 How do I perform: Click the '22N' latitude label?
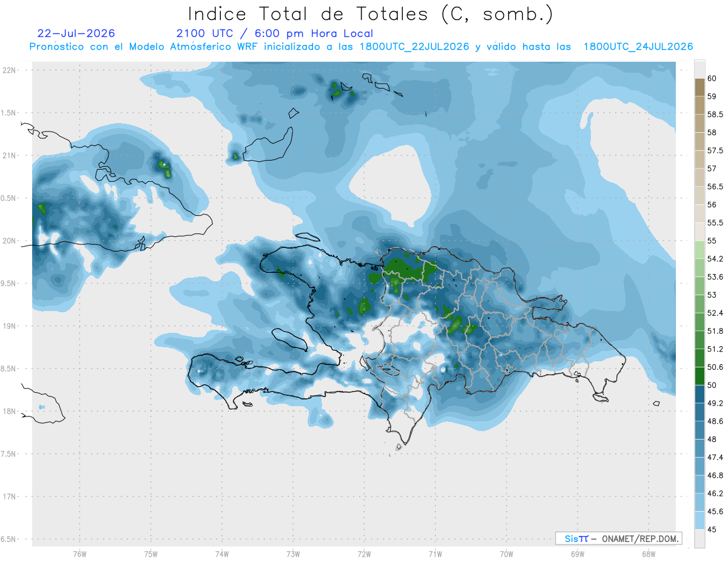[x=10, y=70]
